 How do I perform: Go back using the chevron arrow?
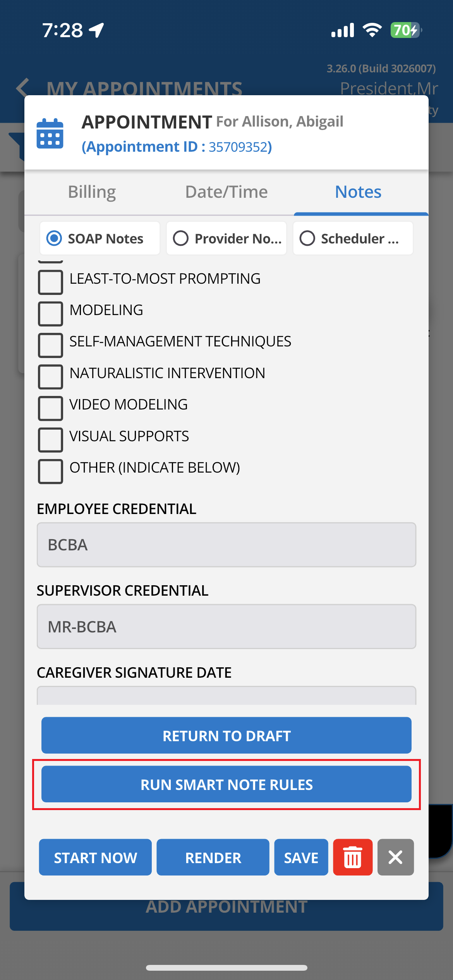22,87
